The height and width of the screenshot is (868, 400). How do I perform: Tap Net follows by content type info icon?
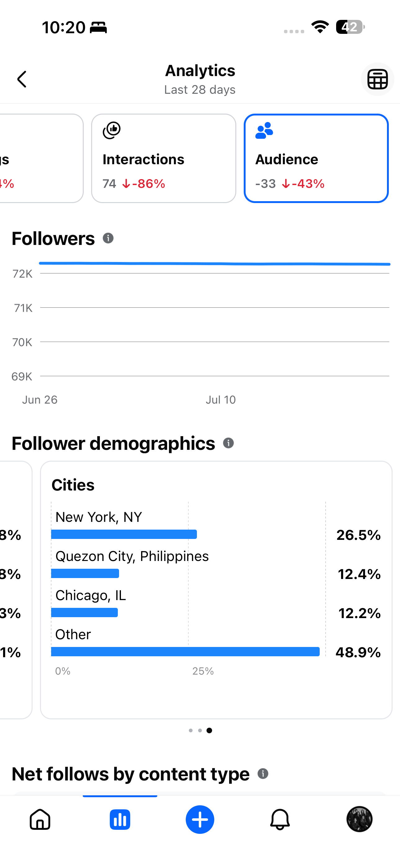tap(263, 774)
